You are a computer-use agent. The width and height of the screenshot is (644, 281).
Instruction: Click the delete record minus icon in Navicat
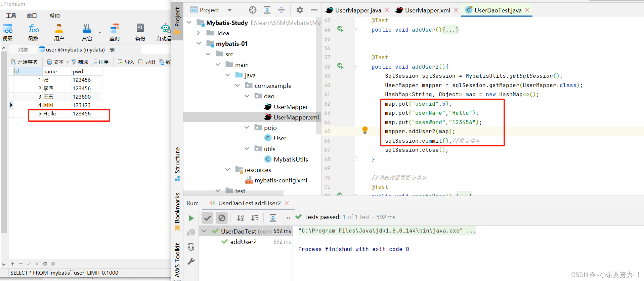[x=21, y=264]
